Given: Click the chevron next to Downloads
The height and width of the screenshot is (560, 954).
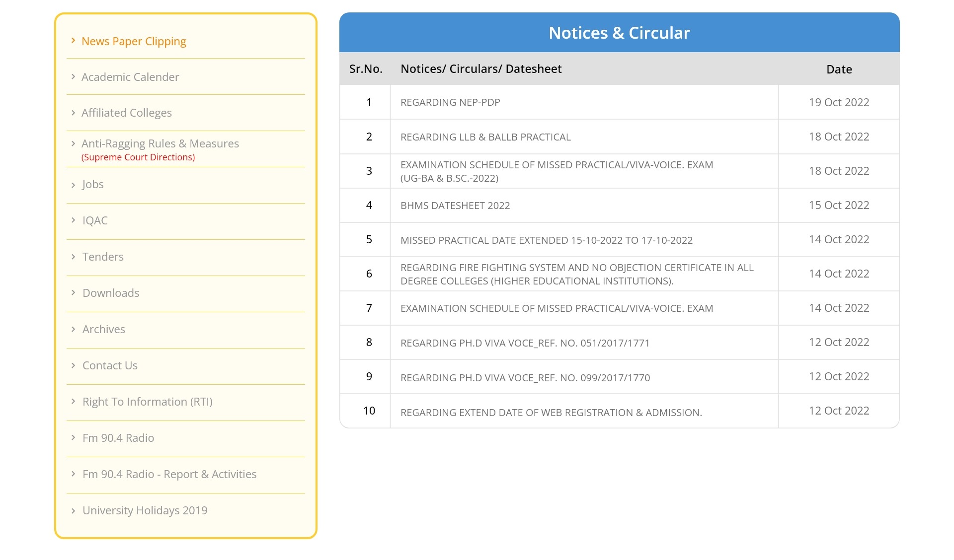Looking at the screenshot, I should [73, 292].
